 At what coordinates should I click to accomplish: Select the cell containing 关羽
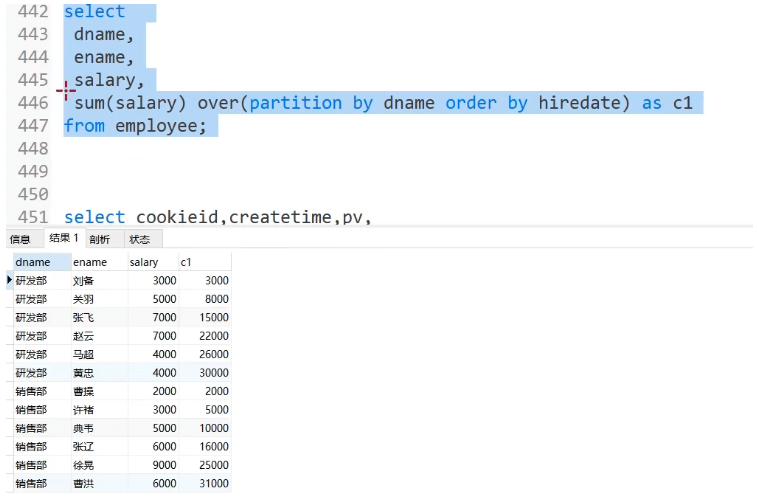click(99, 299)
